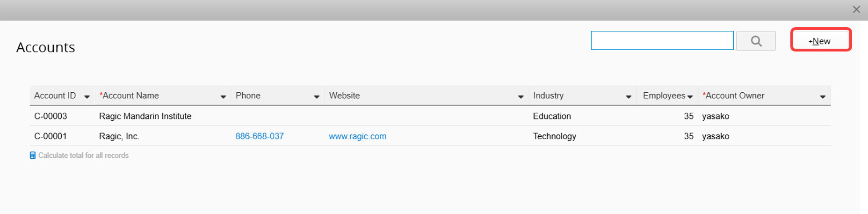
Task: Click the phone number 886-668-037
Action: pyautogui.click(x=260, y=136)
